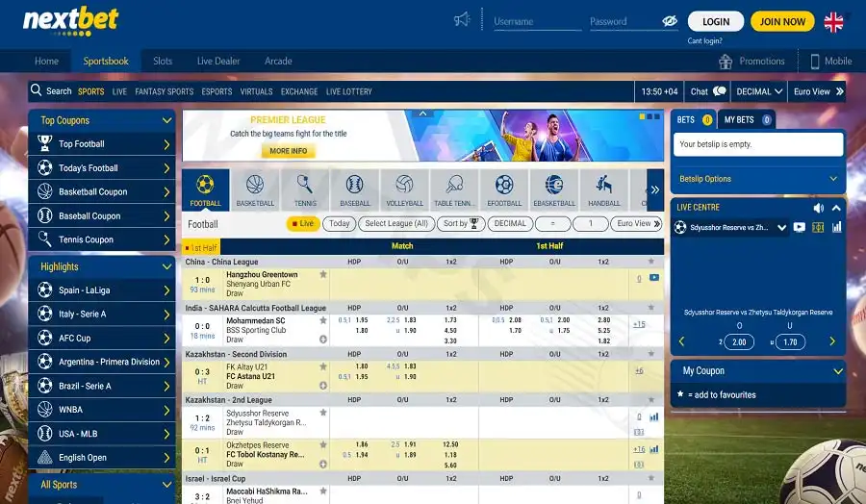
Task: Open the FANTASY SPORTS menu item
Action: tap(164, 91)
